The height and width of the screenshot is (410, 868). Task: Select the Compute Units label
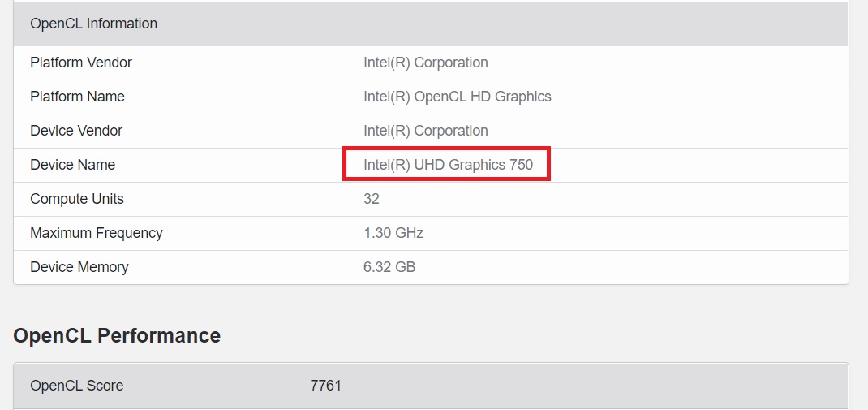77,199
